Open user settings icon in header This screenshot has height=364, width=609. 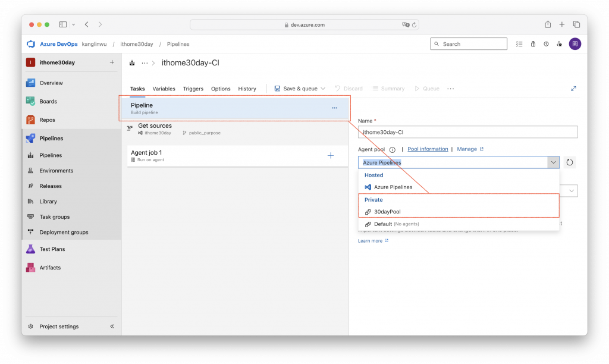coord(559,44)
